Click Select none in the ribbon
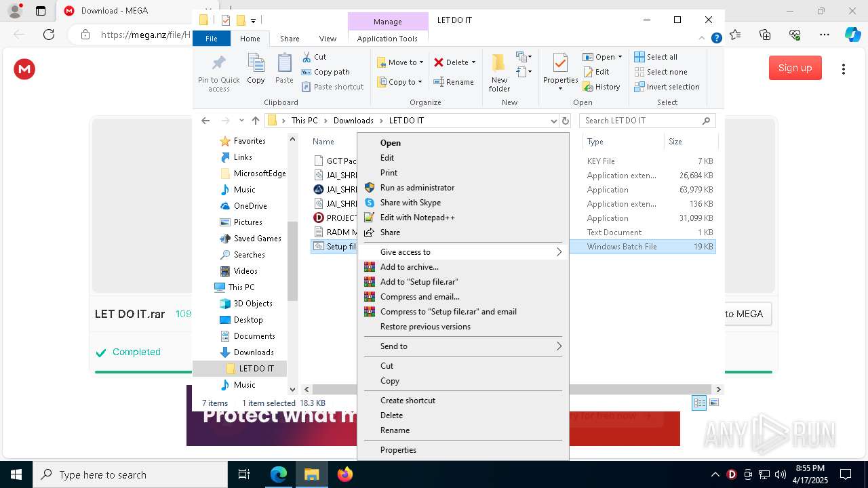Viewport: 868px width, 488px height. [660, 72]
